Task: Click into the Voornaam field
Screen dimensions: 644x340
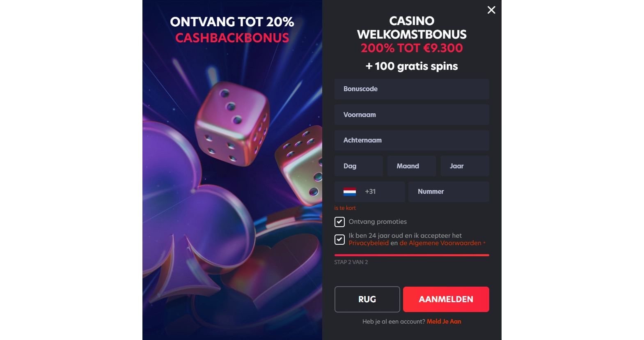Action: coord(412,115)
